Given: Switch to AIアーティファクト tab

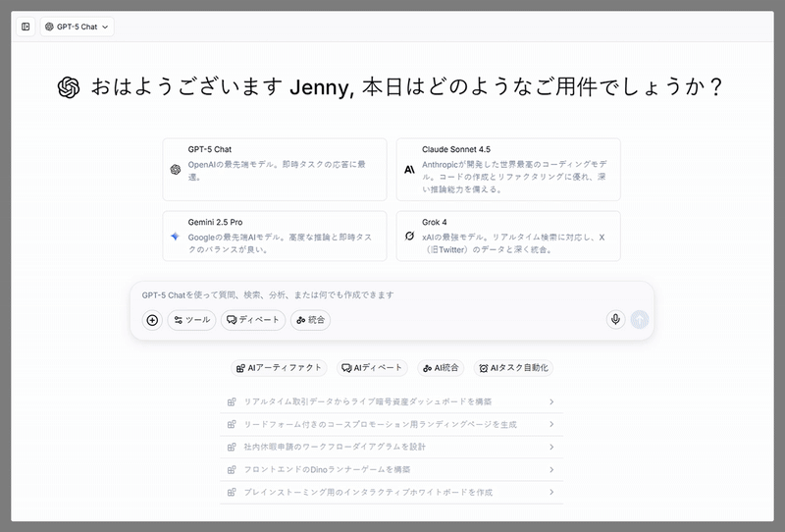Looking at the screenshot, I should [x=279, y=368].
